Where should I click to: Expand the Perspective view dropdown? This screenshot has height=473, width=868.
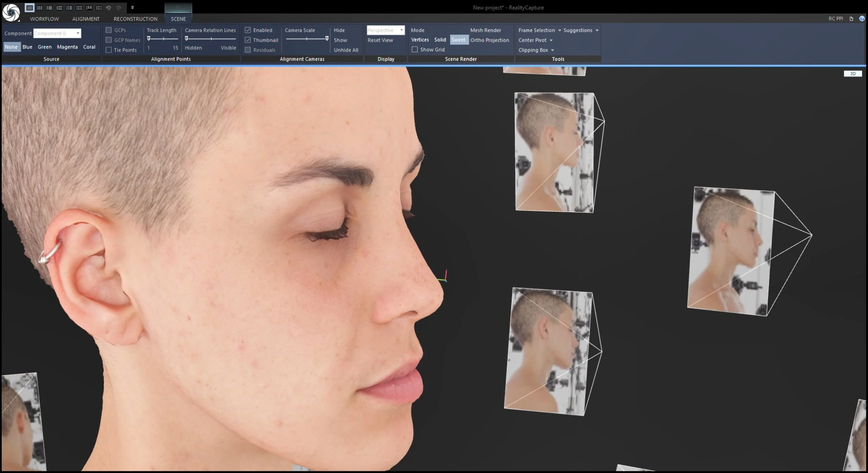(401, 30)
